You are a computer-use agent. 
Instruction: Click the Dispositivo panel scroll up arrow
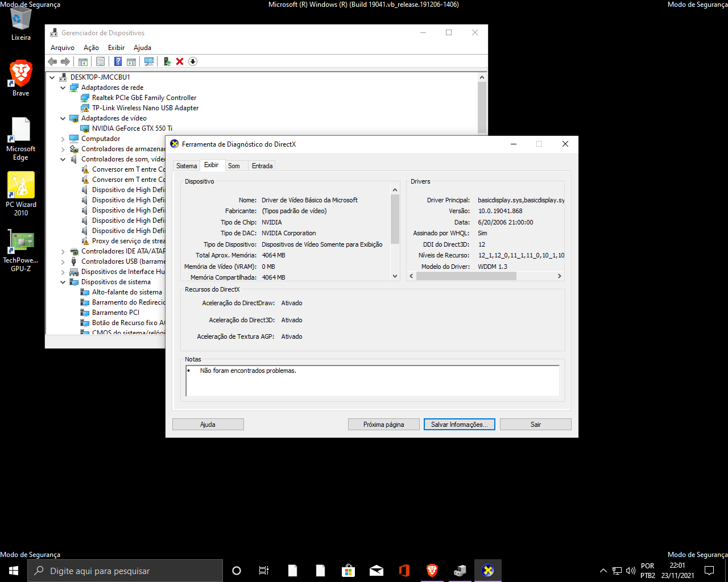click(x=395, y=190)
